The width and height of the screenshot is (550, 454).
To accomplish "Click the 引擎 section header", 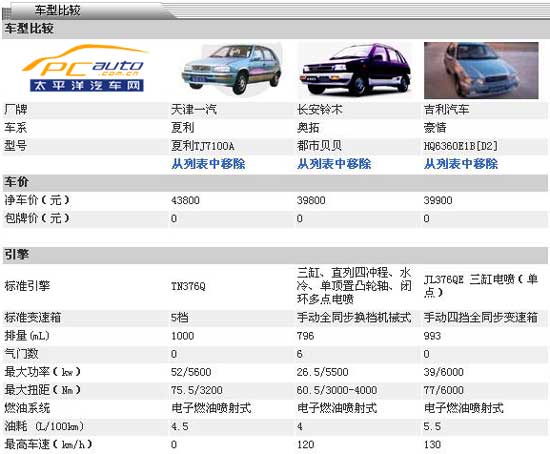I will (x=275, y=255).
